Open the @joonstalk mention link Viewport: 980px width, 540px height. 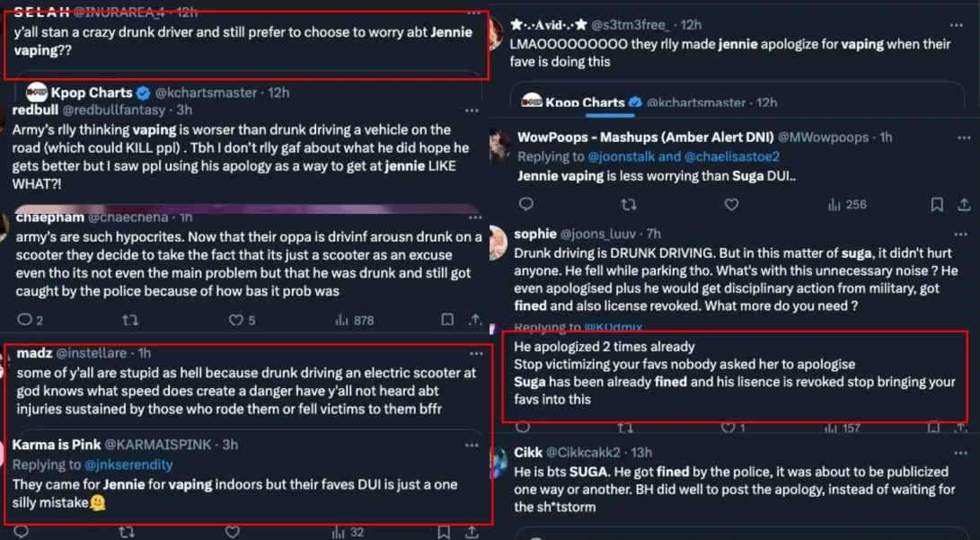click(x=622, y=156)
